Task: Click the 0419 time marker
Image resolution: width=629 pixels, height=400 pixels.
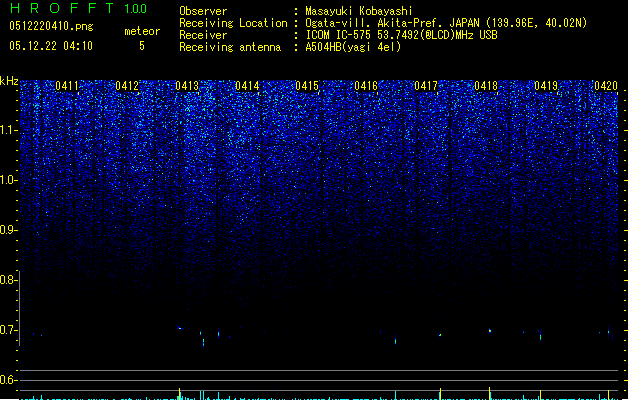Action: click(x=546, y=86)
